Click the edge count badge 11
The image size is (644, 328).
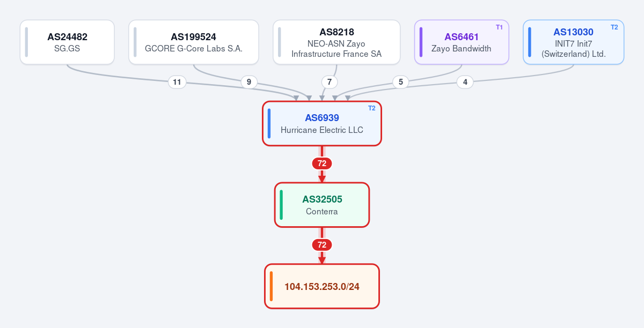pos(177,82)
